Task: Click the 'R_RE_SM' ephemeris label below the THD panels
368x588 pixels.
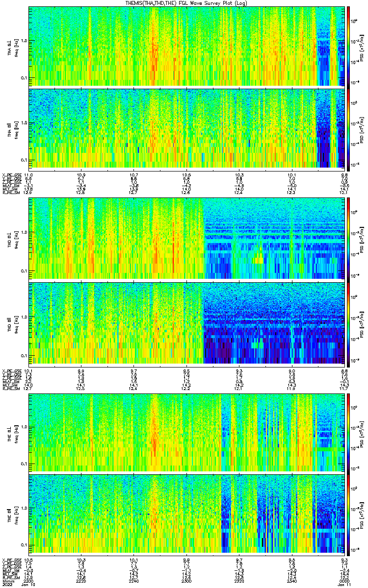Action: click(x=10, y=388)
